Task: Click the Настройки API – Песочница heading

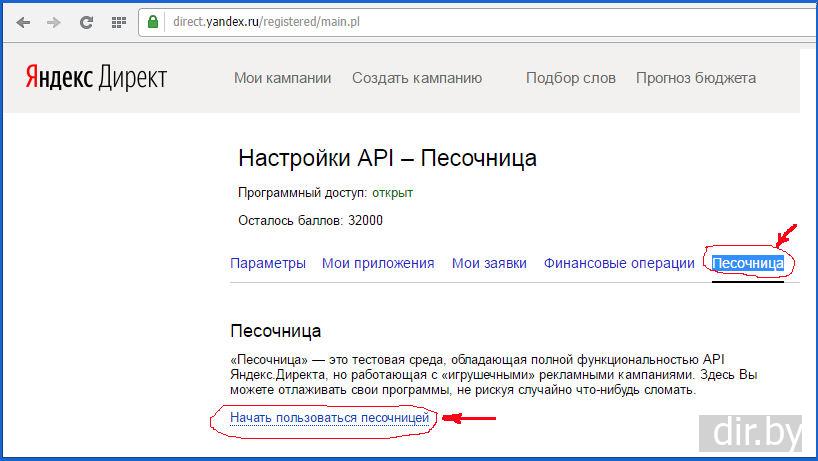Action: click(x=388, y=158)
